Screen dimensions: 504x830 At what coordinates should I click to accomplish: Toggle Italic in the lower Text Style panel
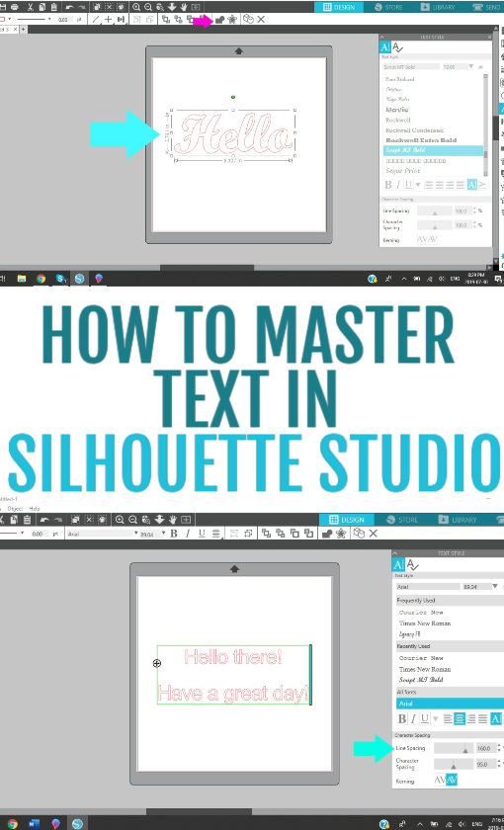(413, 719)
